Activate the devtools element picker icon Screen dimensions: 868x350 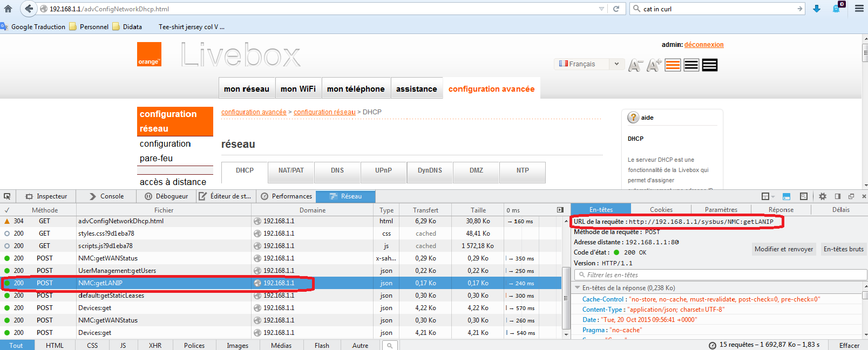pos(7,196)
